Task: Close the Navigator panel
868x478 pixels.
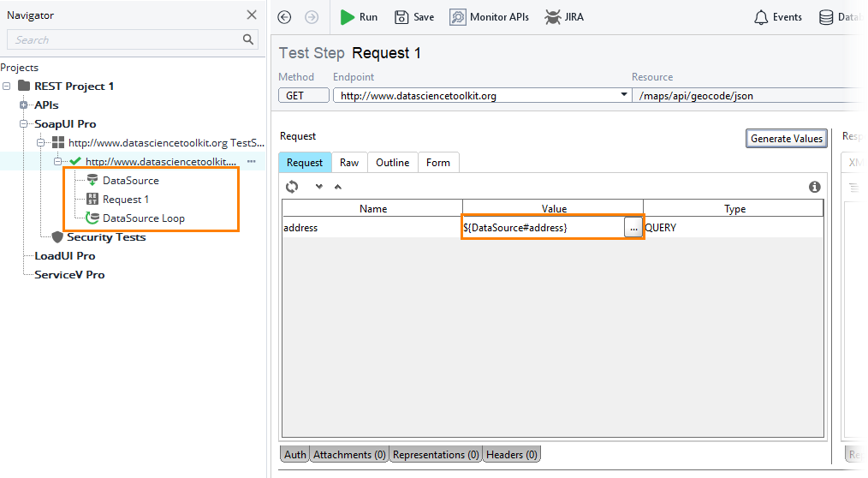Action: click(252, 15)
